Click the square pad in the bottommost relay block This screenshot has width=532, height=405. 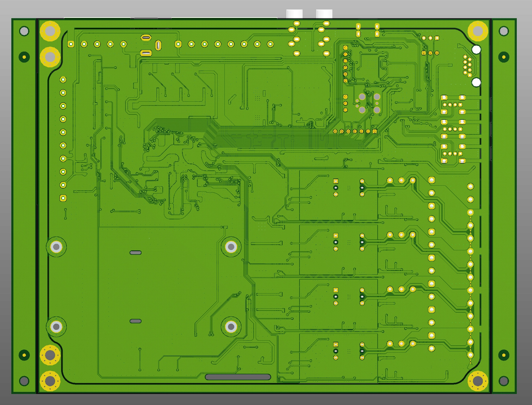click(336, 345)
